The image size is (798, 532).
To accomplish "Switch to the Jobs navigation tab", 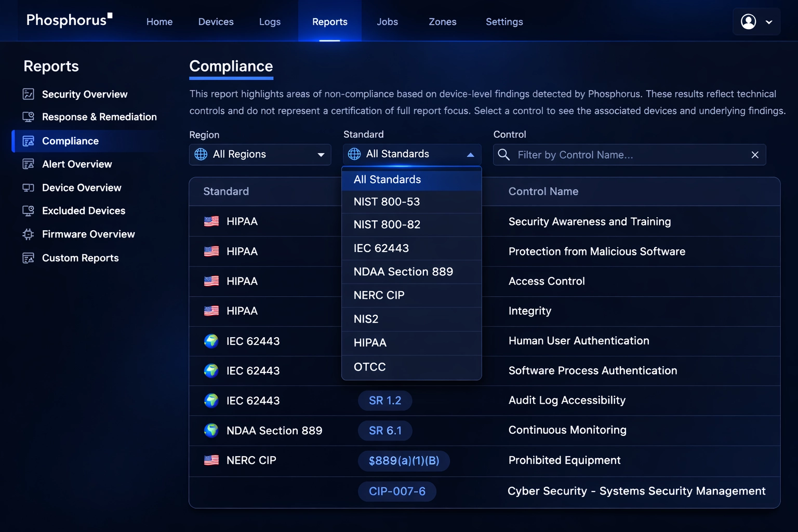I will (x=387, y=22).
